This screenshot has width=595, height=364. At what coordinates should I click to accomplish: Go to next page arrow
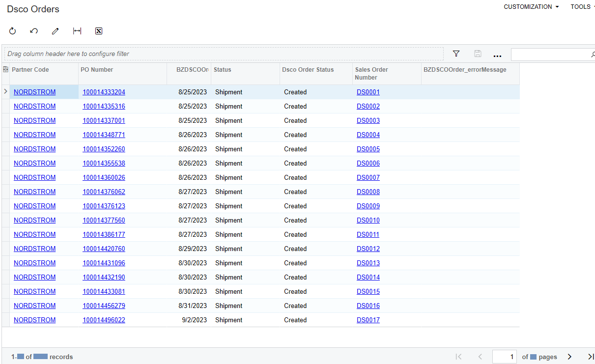point(569,357)
